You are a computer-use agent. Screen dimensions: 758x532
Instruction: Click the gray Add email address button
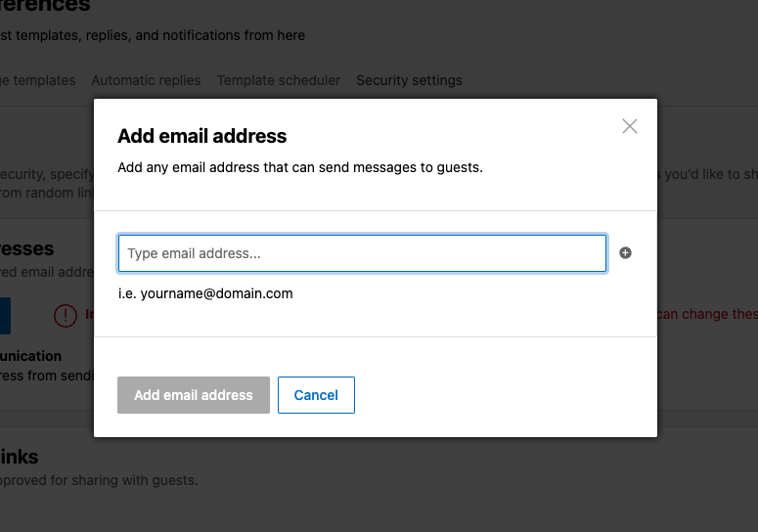(x=194, y=395)
